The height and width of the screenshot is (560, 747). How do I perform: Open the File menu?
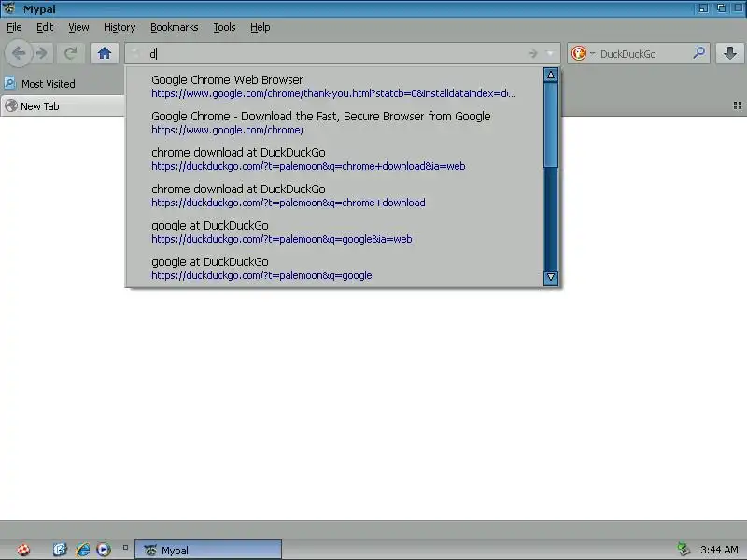14,28
